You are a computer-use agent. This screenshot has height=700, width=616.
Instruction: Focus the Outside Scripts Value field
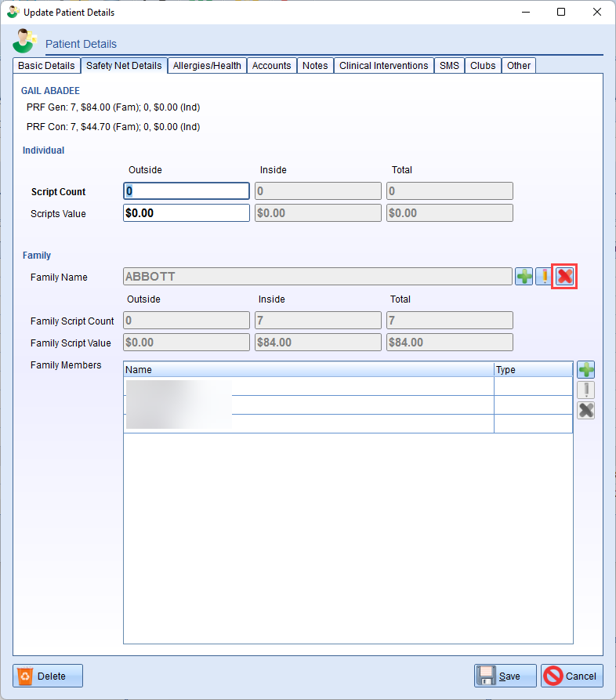[187, 213]
